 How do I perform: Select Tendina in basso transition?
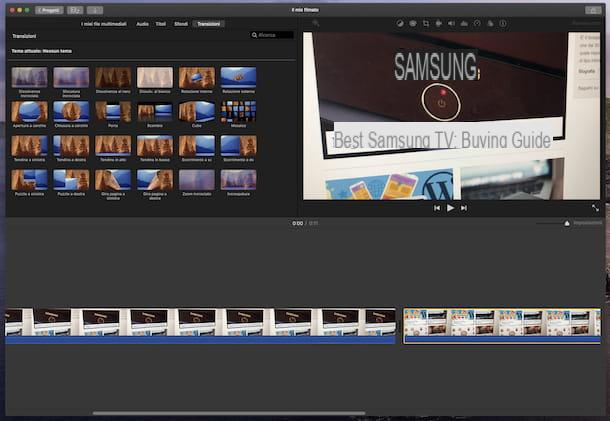[155, 148]
